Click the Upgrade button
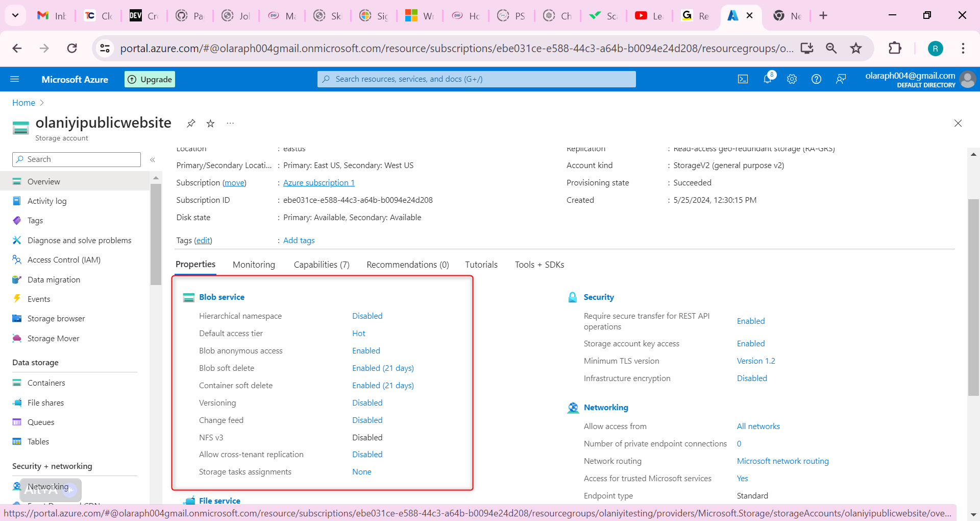This screenshot has width=980, height=521. coord(150,79)
